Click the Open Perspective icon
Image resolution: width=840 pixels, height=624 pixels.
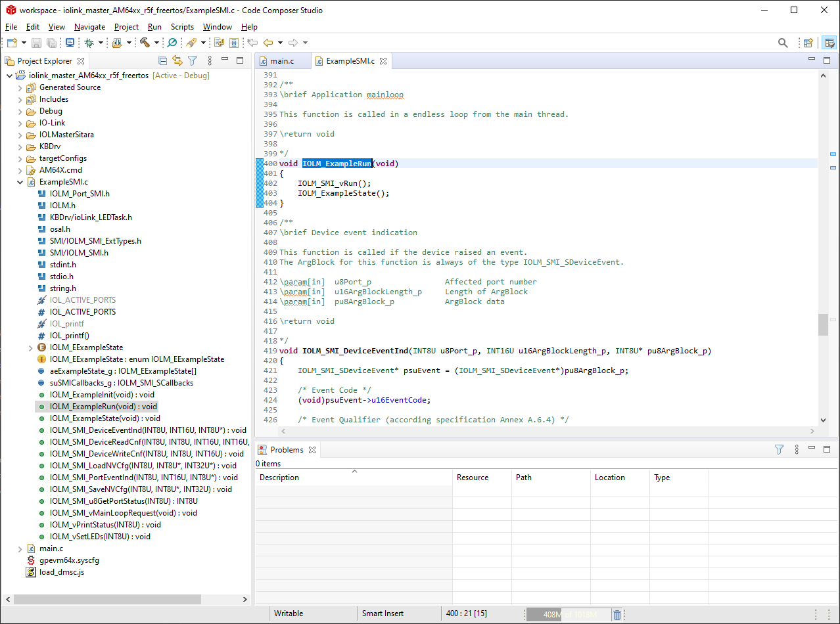click(808, 43)
